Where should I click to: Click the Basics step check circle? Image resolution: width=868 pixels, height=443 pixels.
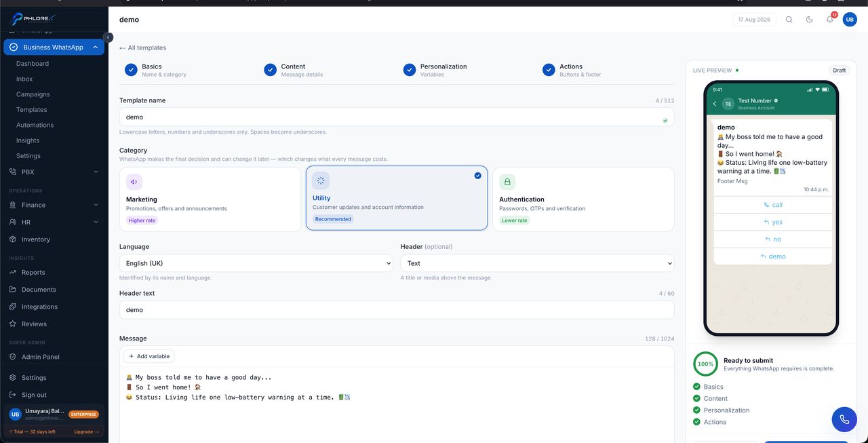pyautogui.click(x=131, y=70)
